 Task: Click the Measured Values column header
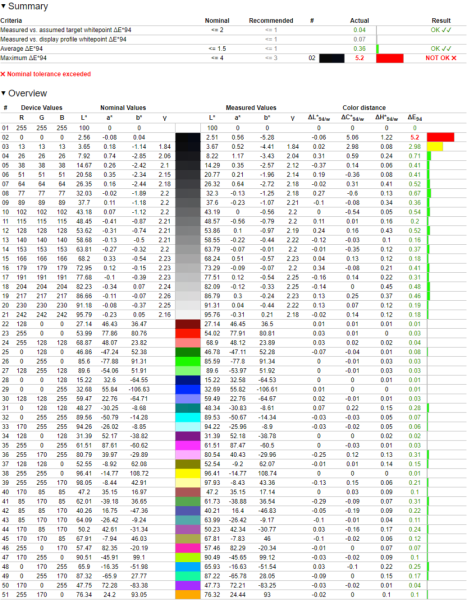pyautogui.click(x=251, y=108)
